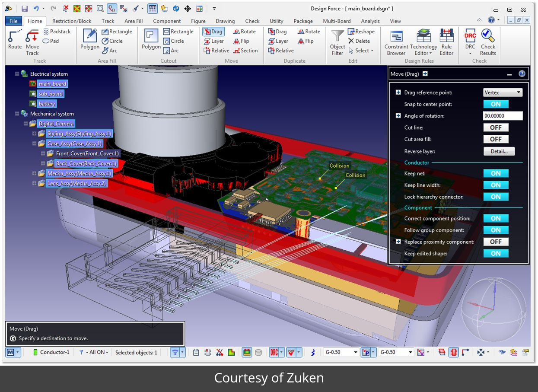Image resolution: width=538 pixels, height=392 pixels.
Task: Toggle Snap to center point off
Action: 496,104
